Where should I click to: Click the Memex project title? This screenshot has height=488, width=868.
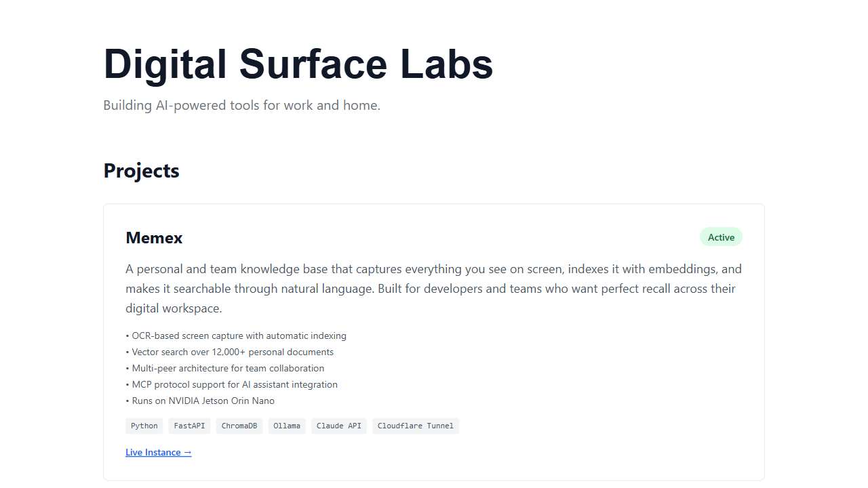click(154, 238)
